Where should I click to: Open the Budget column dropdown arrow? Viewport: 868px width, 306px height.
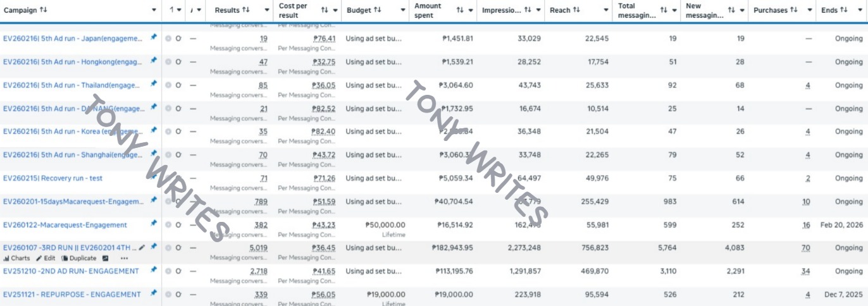pyautogui.click(x=403, y=10)
